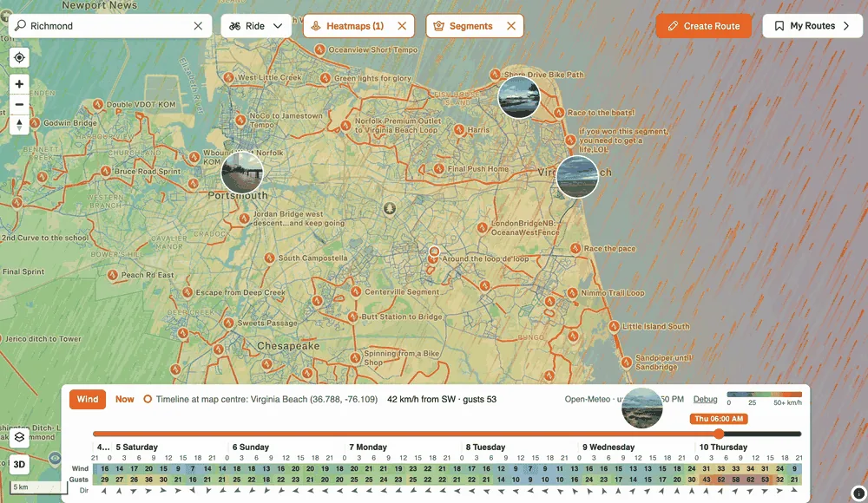
Task: Select the Spinning from a Bike Shop marker
Action: 355,357
